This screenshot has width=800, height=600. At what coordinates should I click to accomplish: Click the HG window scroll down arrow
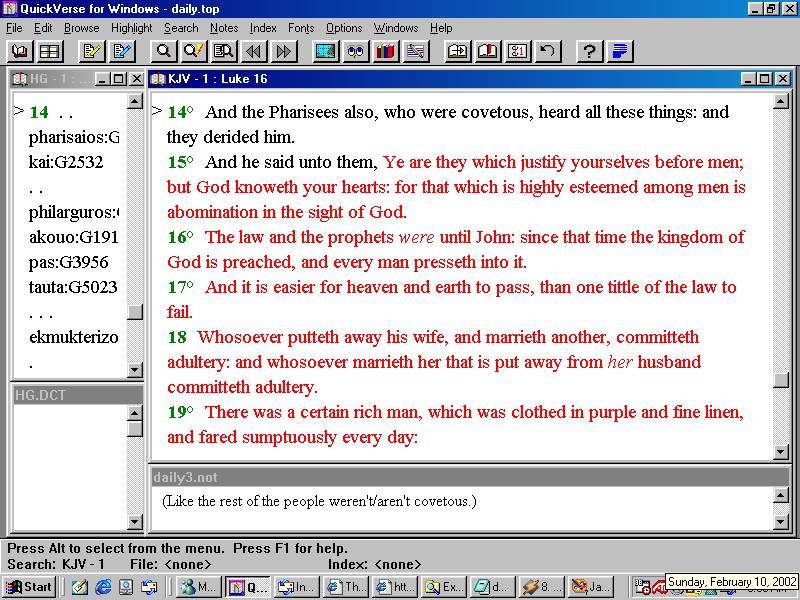[135, 369]
